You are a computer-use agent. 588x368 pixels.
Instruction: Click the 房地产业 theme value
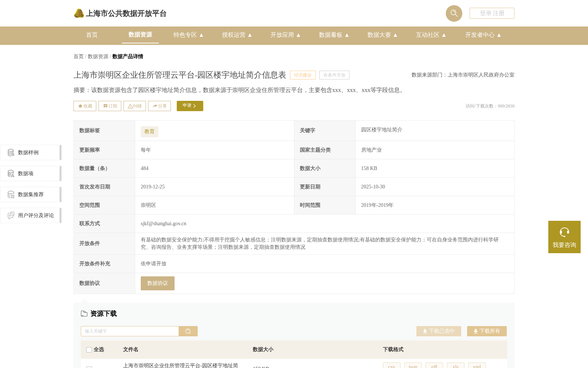pyautogui.click(x=372, y=150)
